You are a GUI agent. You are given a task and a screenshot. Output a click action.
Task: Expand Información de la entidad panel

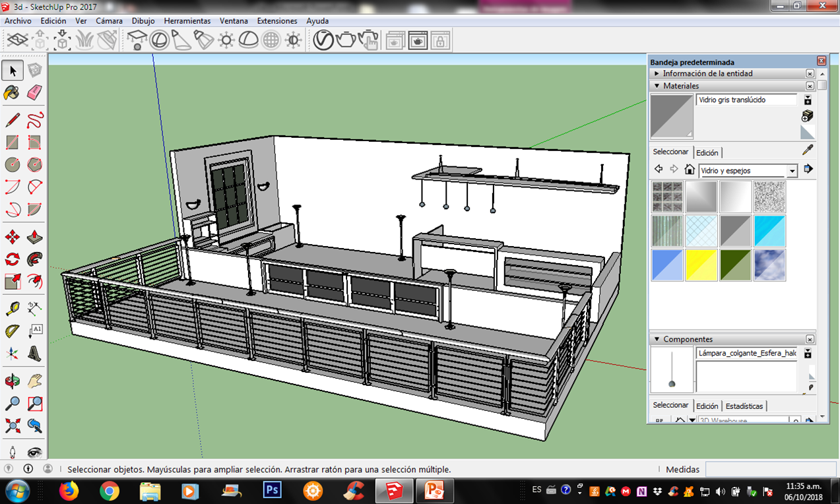[657, 74]
